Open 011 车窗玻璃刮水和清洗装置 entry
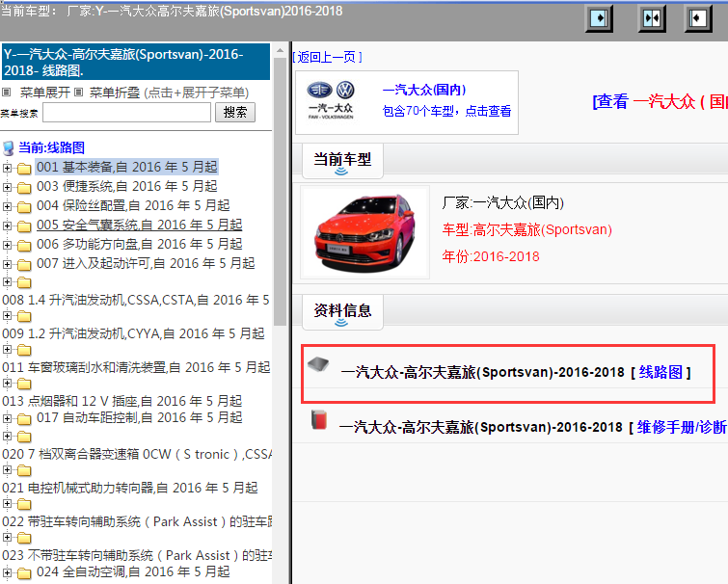This screenshot has height=584, width=728. 136,368
